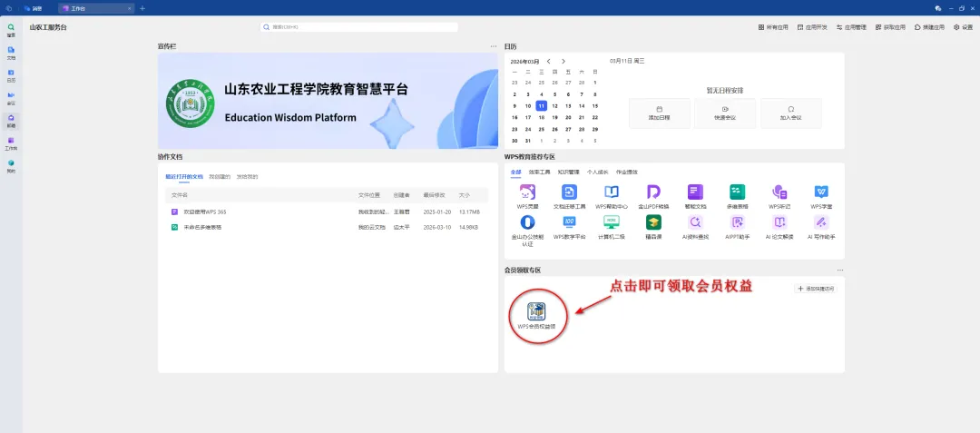The height and width of the screenshot is (433, 980).
Task: Click the education platform banner image
Action: [328, 101]
